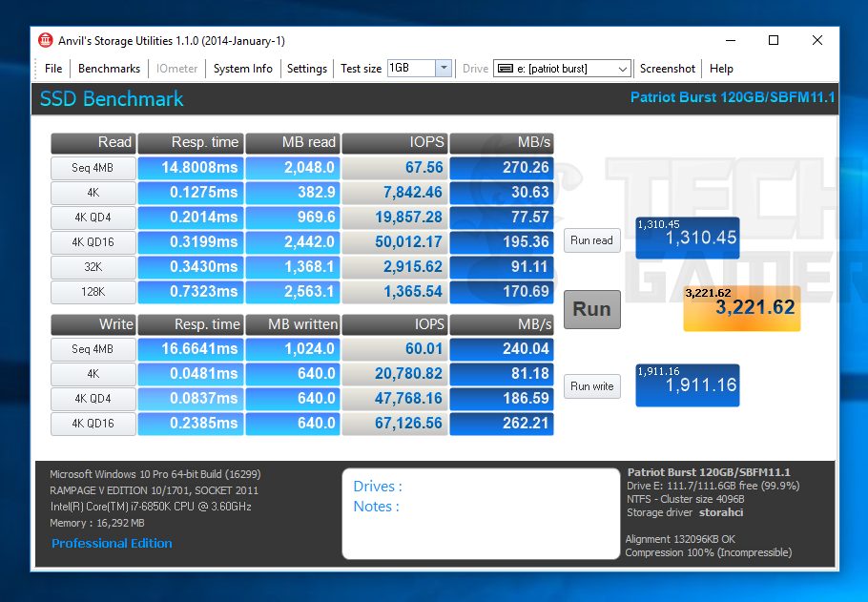Click the MB read column header
The image size is (868, 602).
[x=292, y=143]
